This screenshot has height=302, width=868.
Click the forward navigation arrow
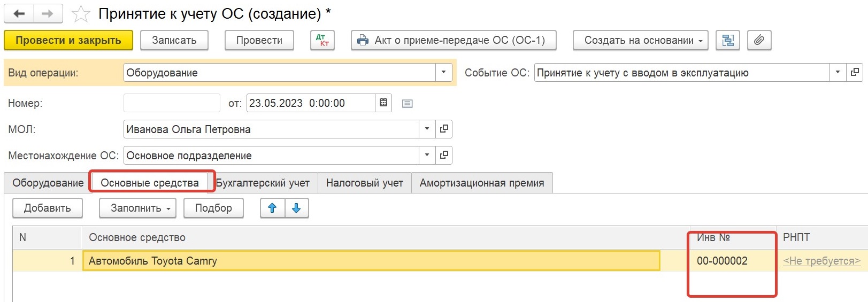(48, 14)
